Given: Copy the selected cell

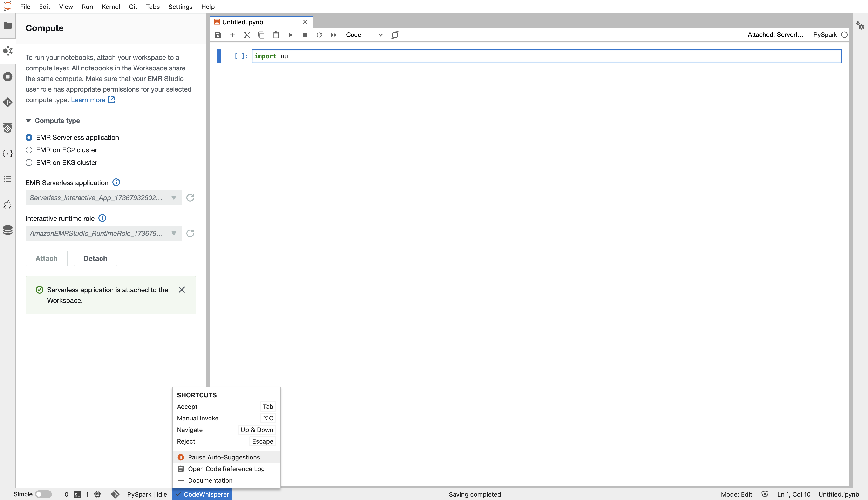Looking at the screenshot, I should click(261, 35).
